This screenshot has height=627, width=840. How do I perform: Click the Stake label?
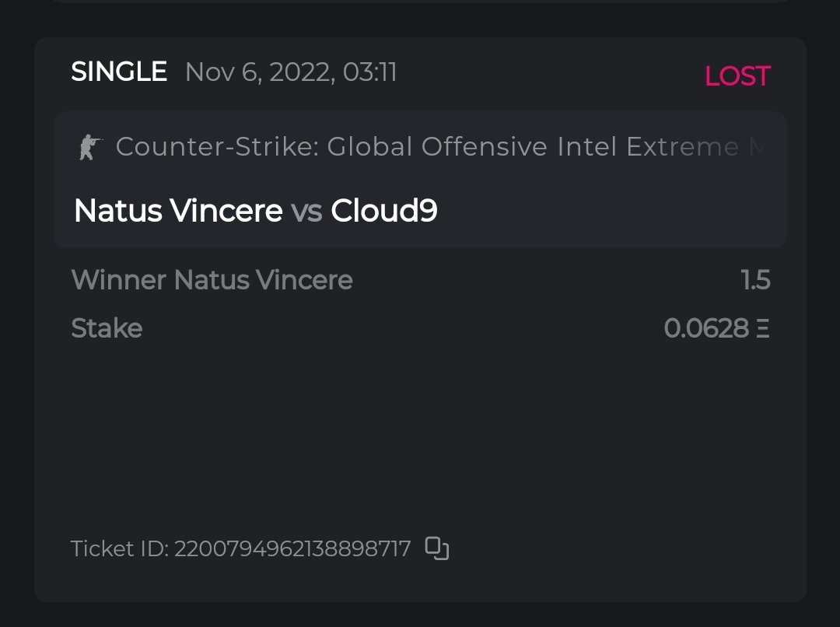[107, 328]
